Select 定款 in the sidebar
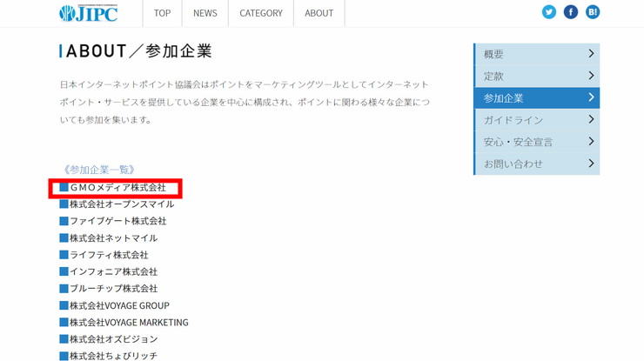 tap(537, 76)
